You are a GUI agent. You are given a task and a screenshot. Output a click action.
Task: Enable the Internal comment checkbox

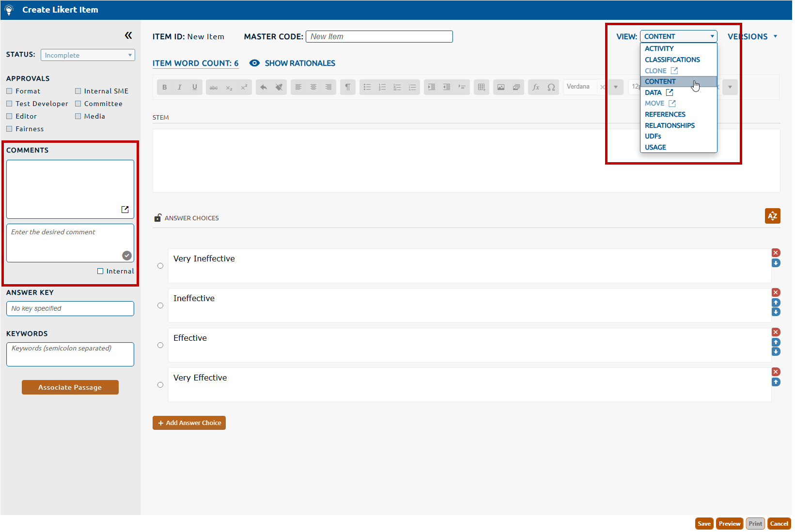click(x=100, y=271)
